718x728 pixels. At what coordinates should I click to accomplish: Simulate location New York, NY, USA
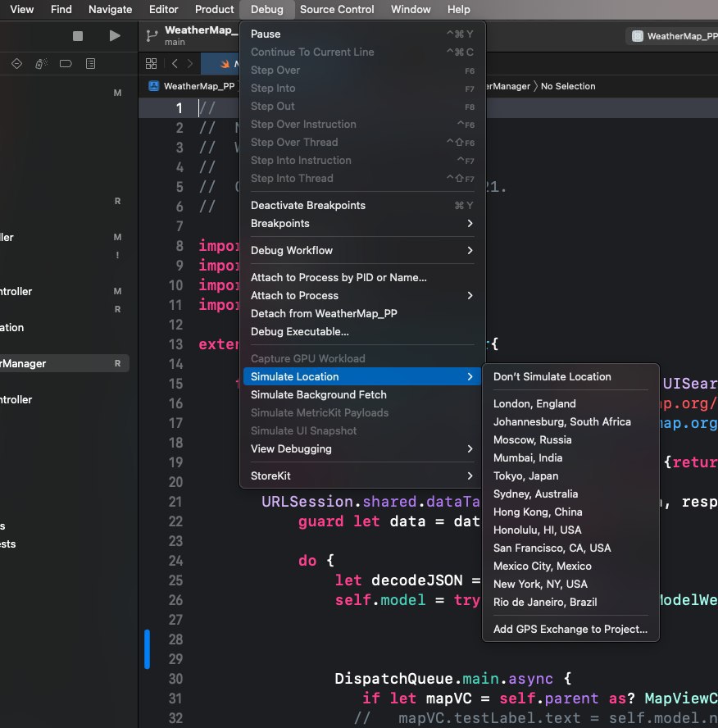point(570,584)
